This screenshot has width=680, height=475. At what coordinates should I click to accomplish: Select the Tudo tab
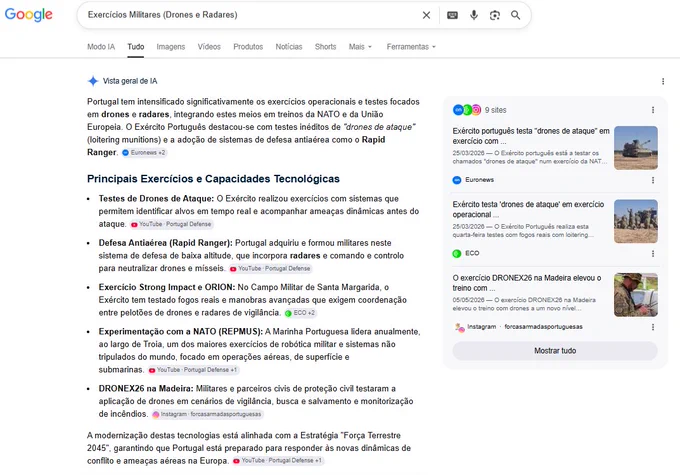click(x=136, y=46)
